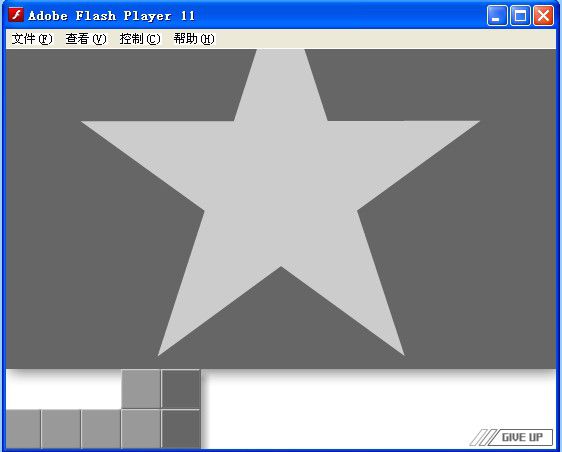Viewport: 562px width, 452px height.
Task: Open the 控制(C) menu
Action: [x=140, y=39]
